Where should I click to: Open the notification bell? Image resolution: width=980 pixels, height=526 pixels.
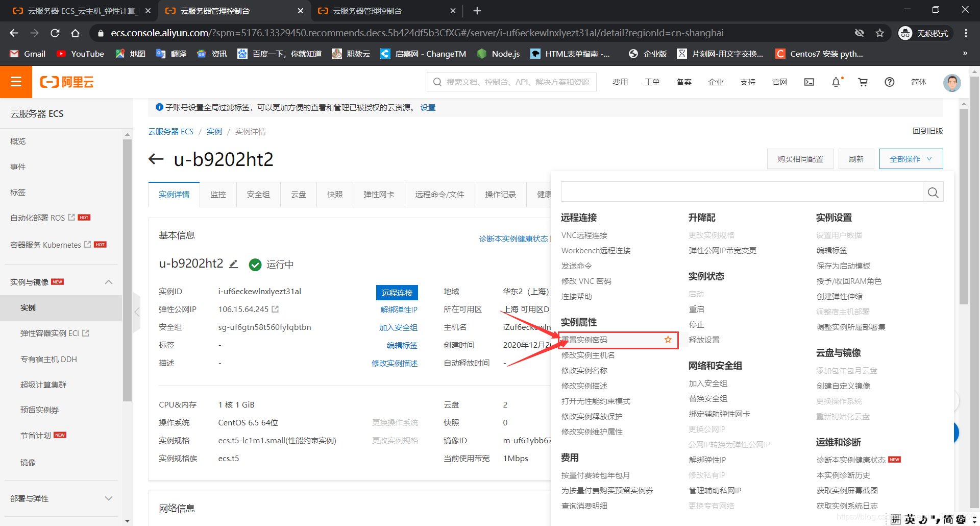coord(836,82)
